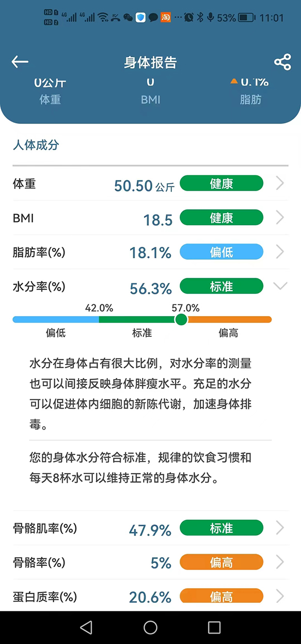Tap the green marker on water-rate scale
Viewport: 301px width, 644px height.
tap(181, 320)
